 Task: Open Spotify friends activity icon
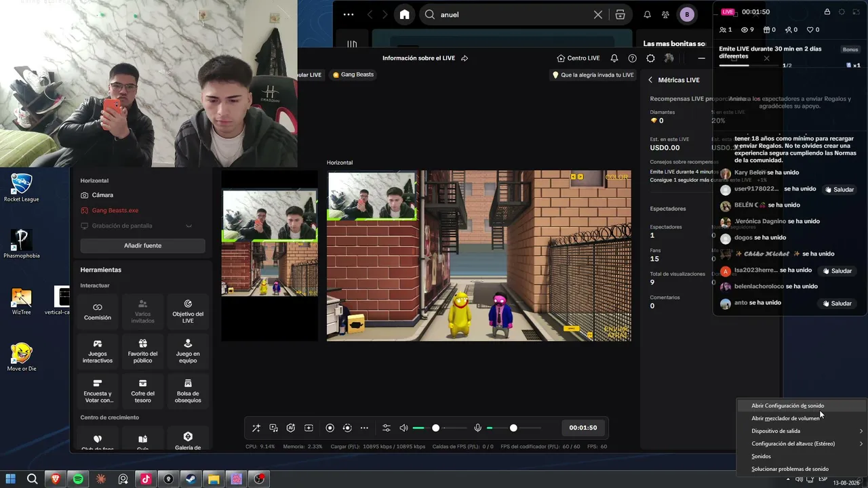tap(666, 14)
